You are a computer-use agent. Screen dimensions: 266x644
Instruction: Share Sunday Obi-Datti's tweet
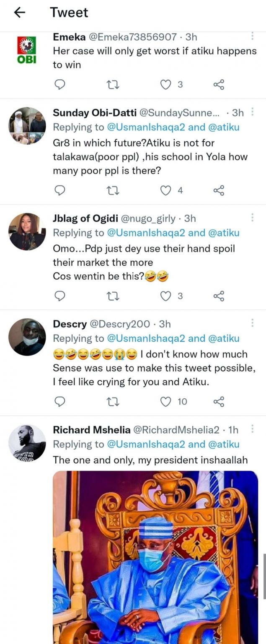tap(219, 191)
